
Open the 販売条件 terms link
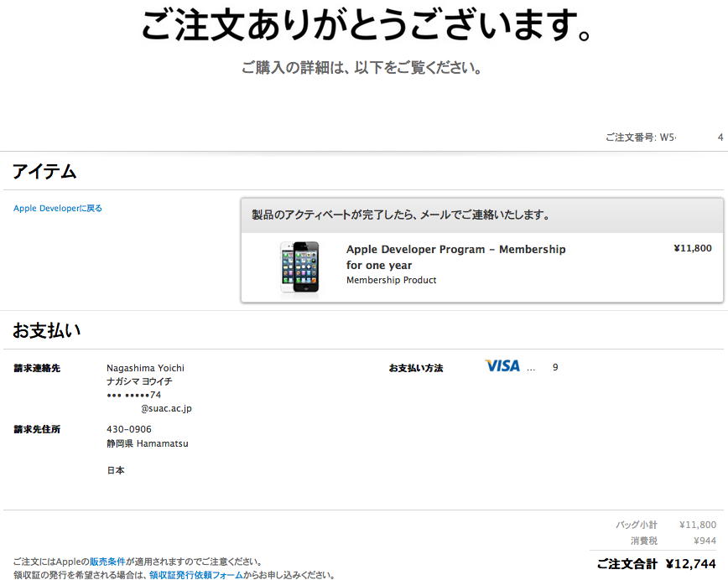tap(107, 562)
